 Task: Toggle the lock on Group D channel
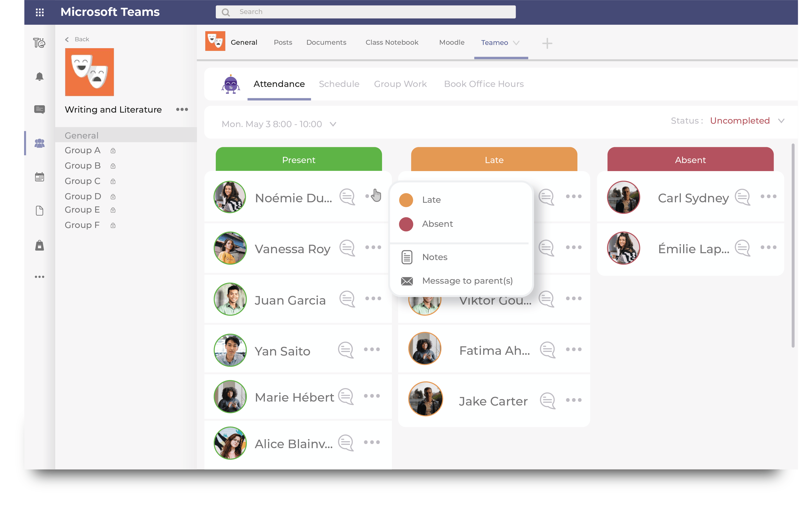coord(113,197)
